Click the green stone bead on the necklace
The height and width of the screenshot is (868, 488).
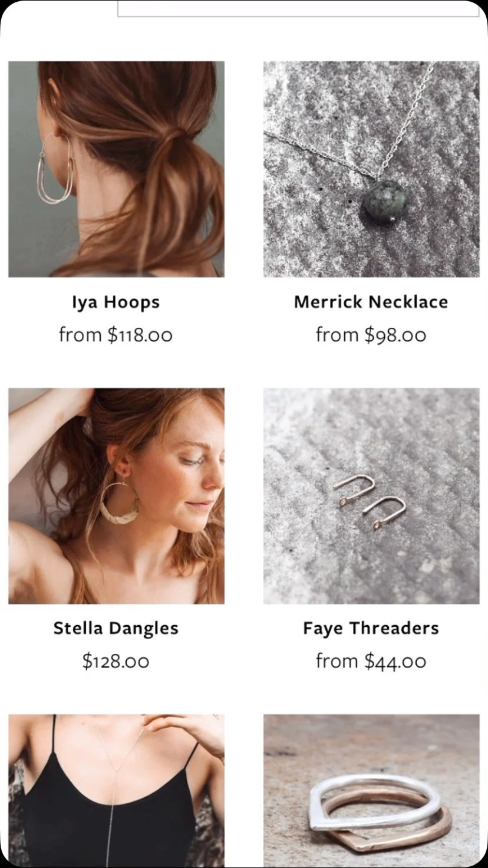pyautogui.click(x=384, y=200)
